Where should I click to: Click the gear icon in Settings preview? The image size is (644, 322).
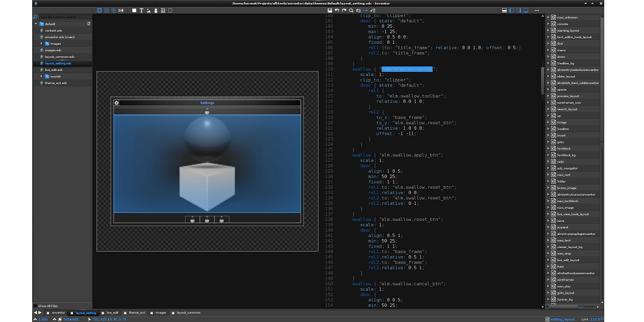click(117, 103)
